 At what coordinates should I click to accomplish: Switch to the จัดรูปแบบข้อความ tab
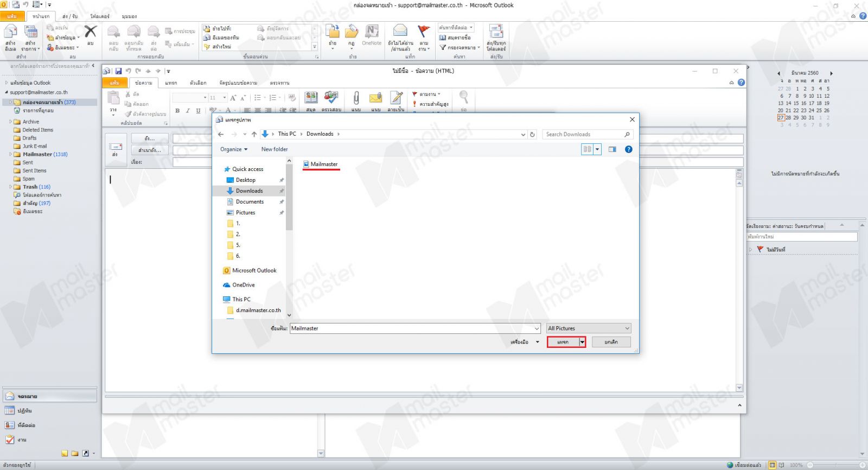click(x=238, y=83)
